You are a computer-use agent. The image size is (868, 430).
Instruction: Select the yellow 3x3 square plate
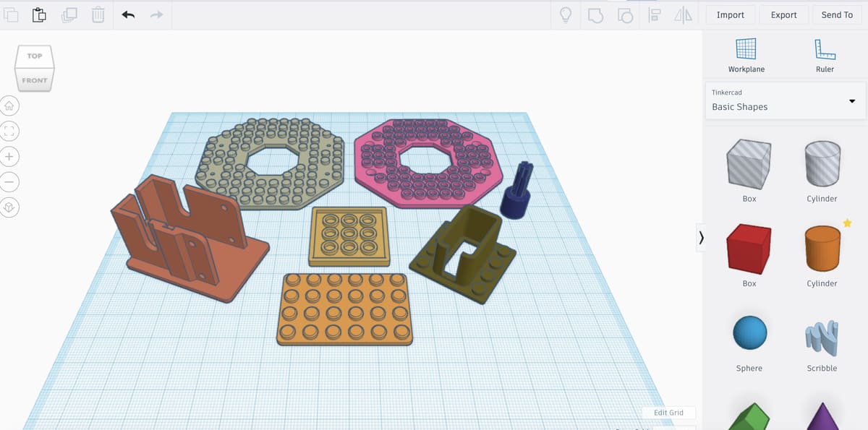pyautogui.click(x=349, y=236)
